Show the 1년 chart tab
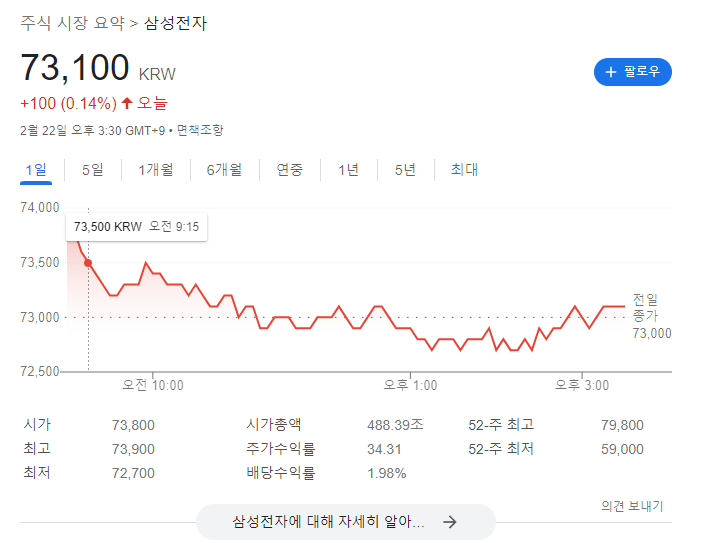 (x=348, y=170)
